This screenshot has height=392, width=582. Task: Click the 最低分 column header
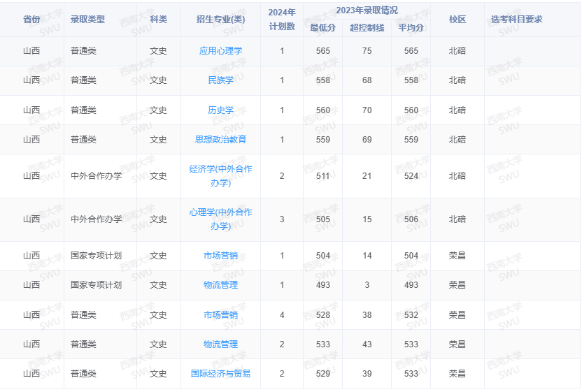(x=322, y=28)
